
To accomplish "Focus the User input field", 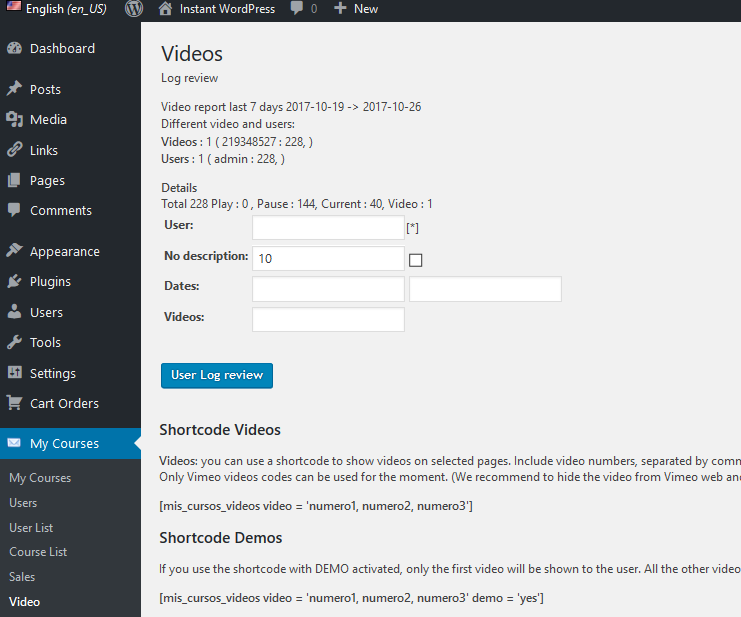I will pyautogui.click(x=328, y=228).
